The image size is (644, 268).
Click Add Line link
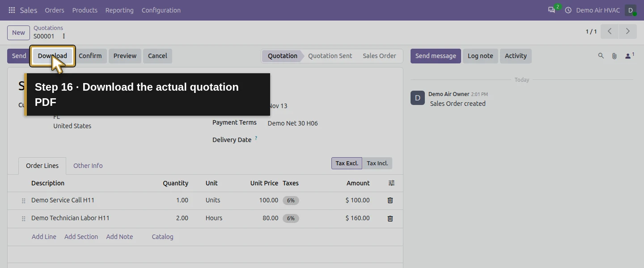(x=44, y=237)
